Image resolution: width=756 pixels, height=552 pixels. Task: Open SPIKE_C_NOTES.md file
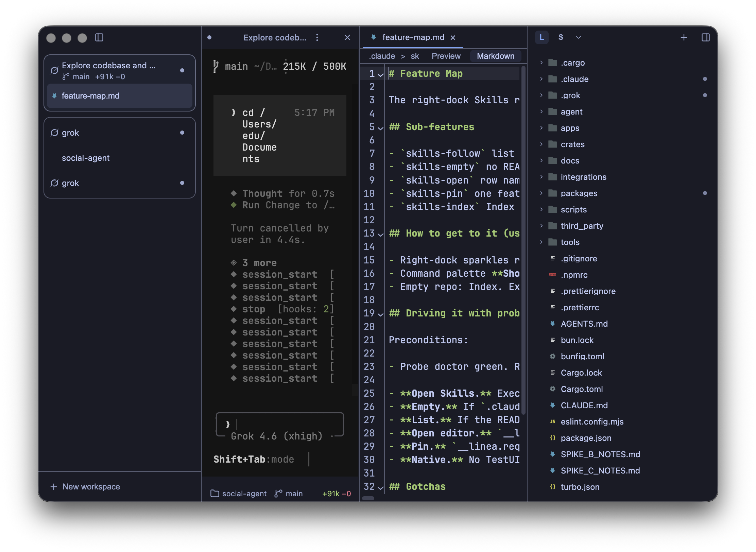point(623,471)
